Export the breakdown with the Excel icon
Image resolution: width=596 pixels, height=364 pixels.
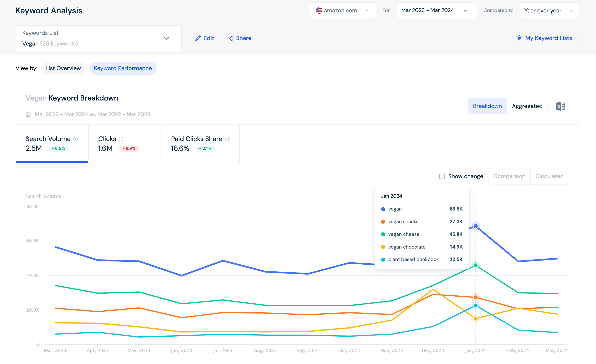tap(561, 106)
